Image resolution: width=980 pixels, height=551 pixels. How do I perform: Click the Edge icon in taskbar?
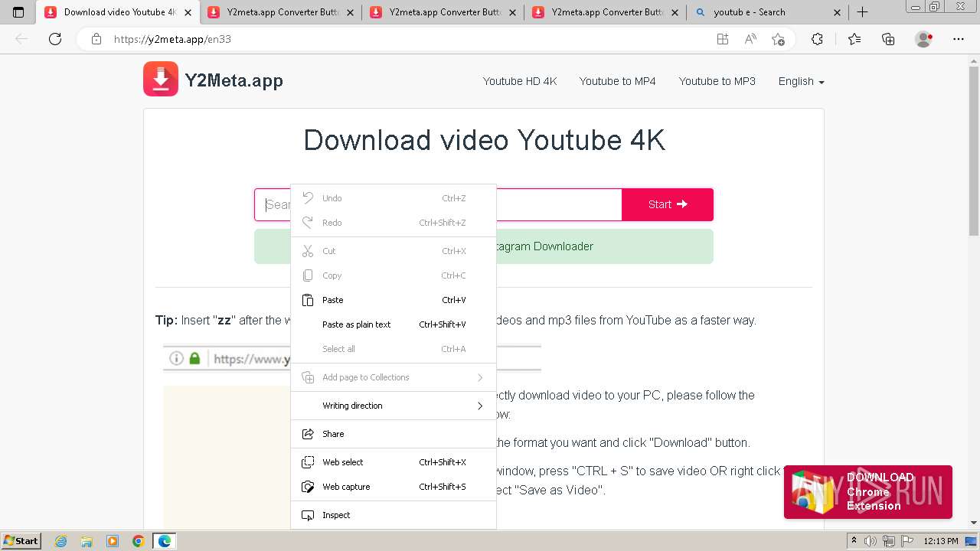[165, 541]
